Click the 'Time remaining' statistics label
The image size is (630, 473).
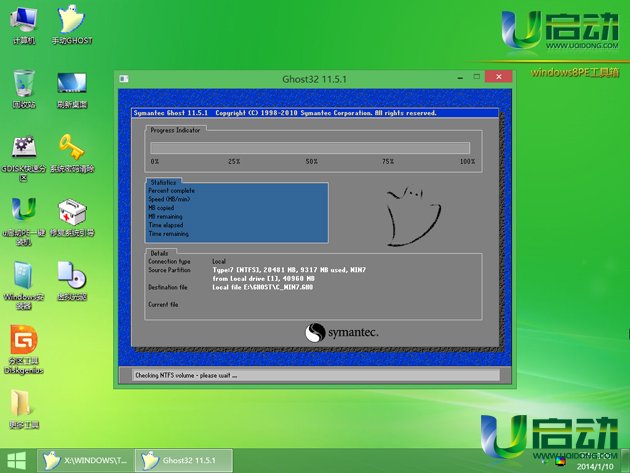tap(168, 233)
